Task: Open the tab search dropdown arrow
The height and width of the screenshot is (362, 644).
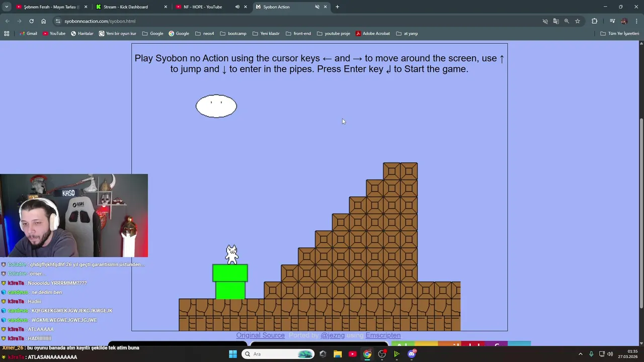Action: coord(7,7)
